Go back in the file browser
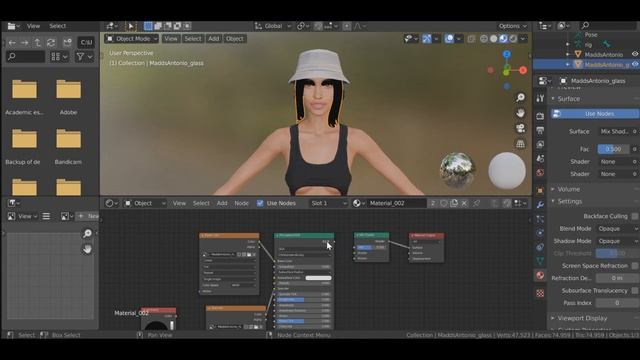 click(x=12, y=42)
